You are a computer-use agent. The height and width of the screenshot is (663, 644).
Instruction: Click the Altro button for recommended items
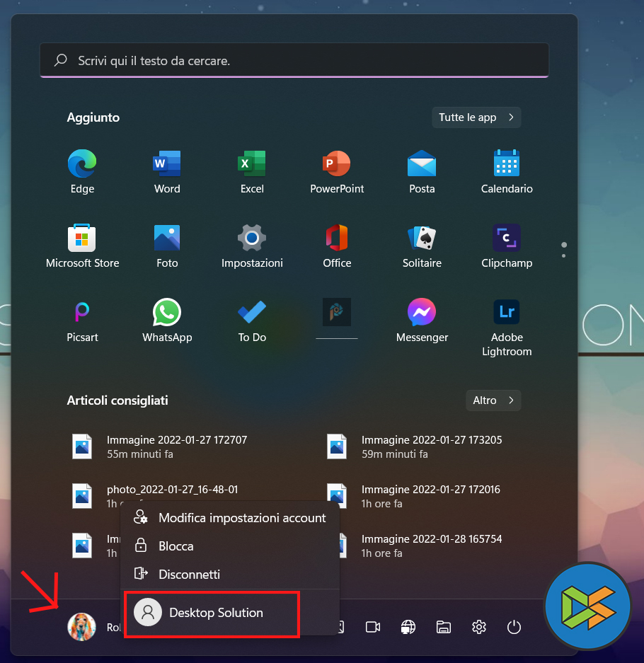click(493, 400)
